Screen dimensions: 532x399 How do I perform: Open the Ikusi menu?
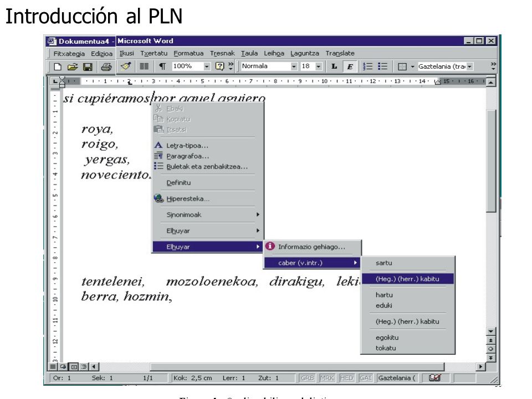(126, 53)
